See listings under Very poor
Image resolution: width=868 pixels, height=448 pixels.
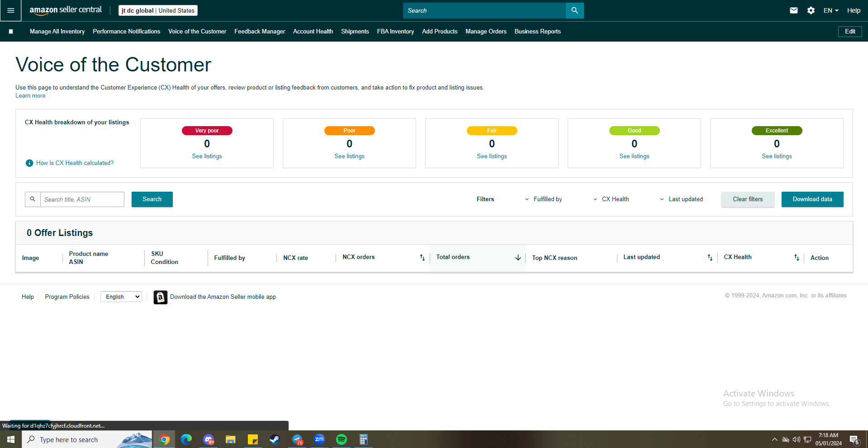coord(207,156)
